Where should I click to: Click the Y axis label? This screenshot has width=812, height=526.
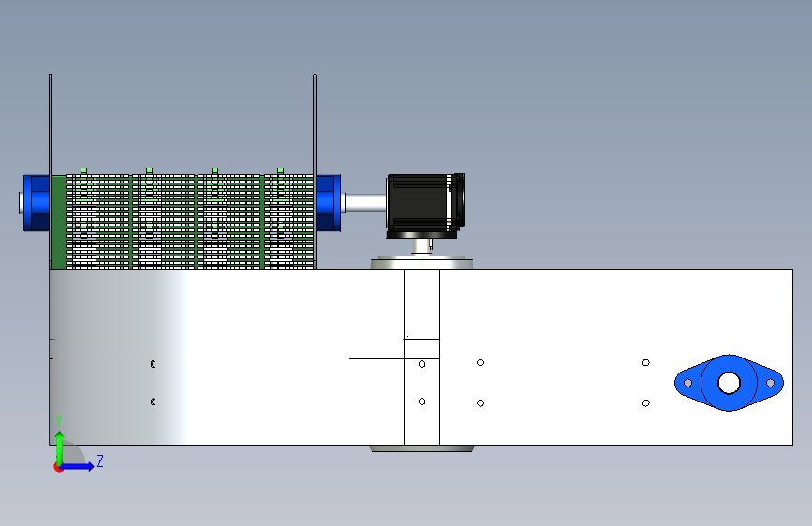point(59,421)
